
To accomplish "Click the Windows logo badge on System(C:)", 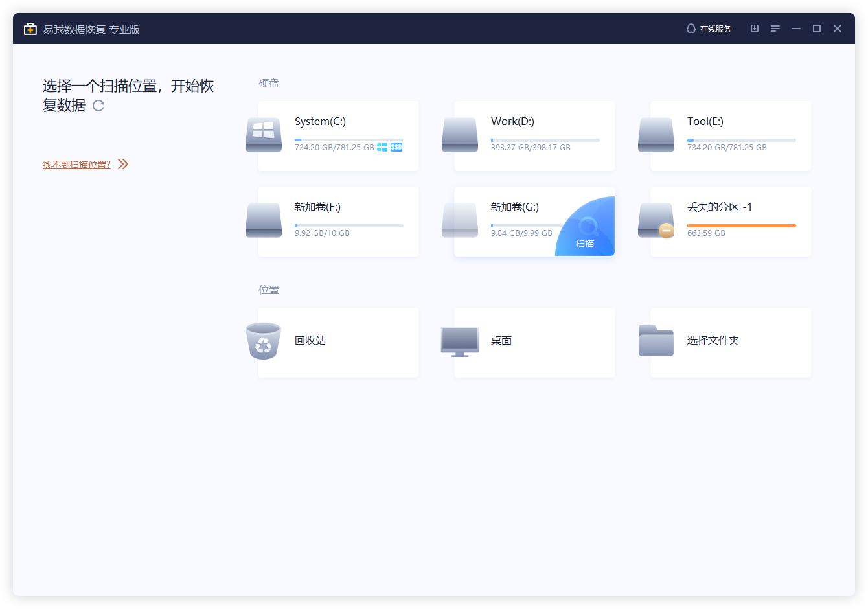I will [382, 147].
